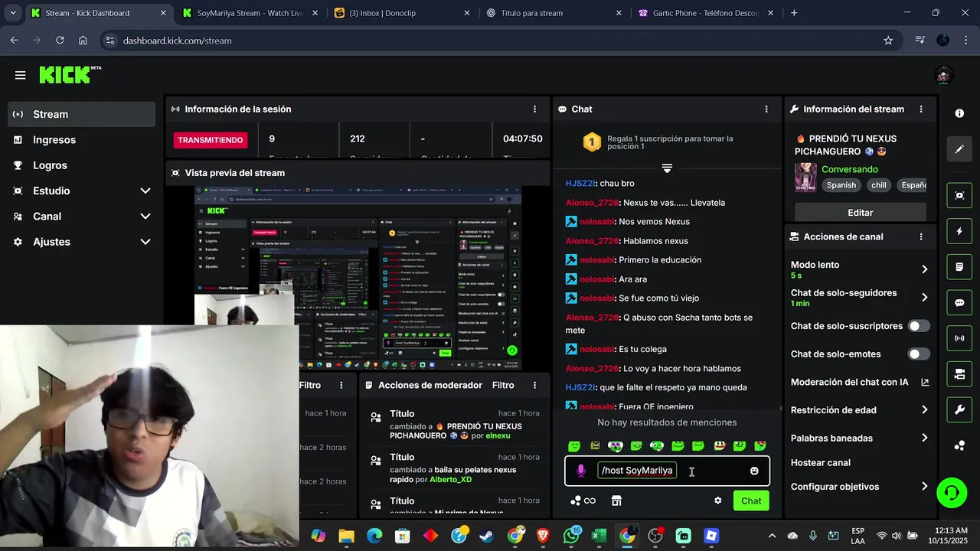The width and height of the screenshot is (980, 551).
Task: Click the chill tag chip
Action: [x=879, y=185]
